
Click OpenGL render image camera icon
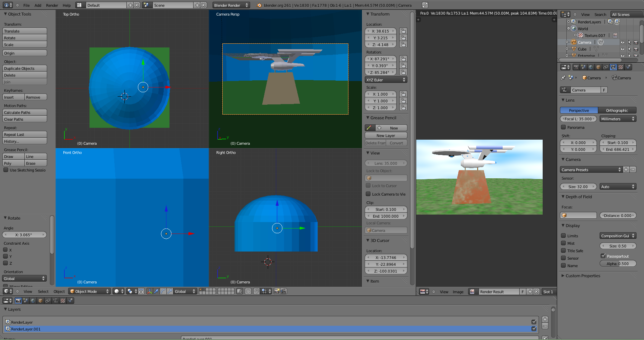(x=277, y=291)
